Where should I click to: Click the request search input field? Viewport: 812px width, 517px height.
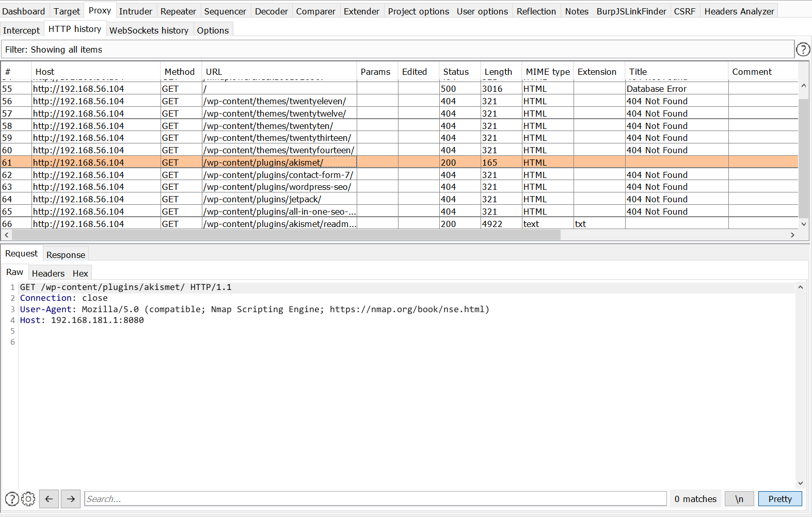pos(375,499)
